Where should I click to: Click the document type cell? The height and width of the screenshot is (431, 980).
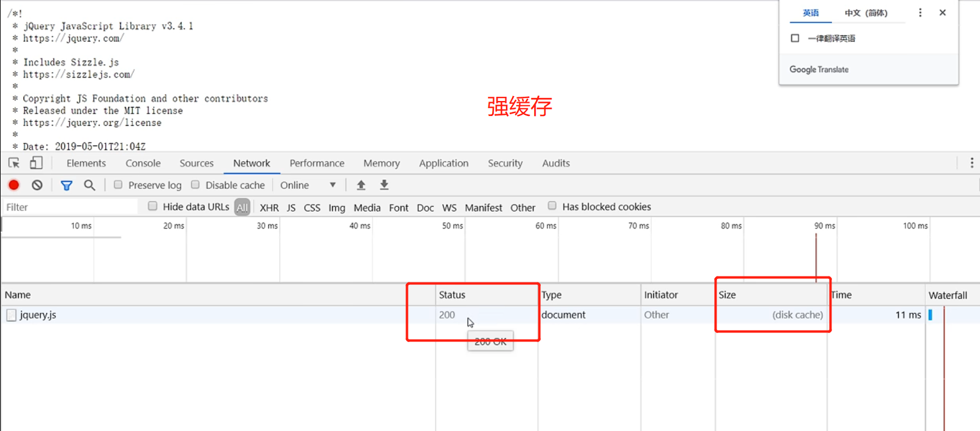tap(563, 315)
